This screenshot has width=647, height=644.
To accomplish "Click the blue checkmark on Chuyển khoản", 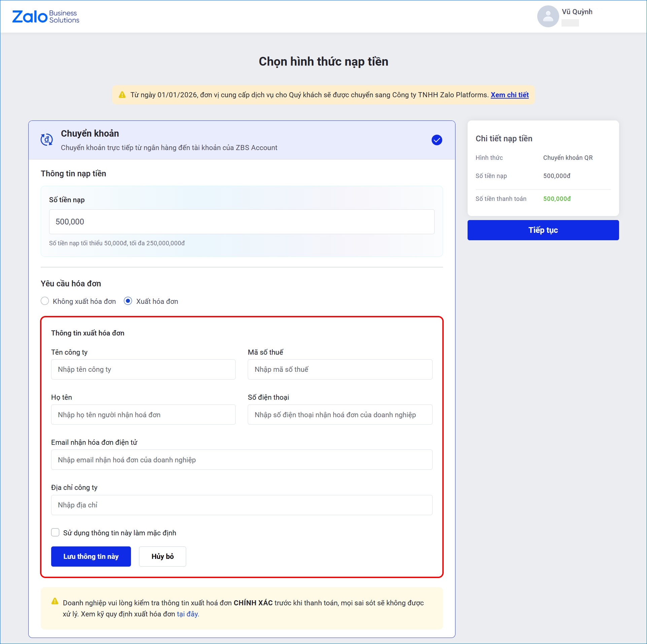I will coord(437,140).
